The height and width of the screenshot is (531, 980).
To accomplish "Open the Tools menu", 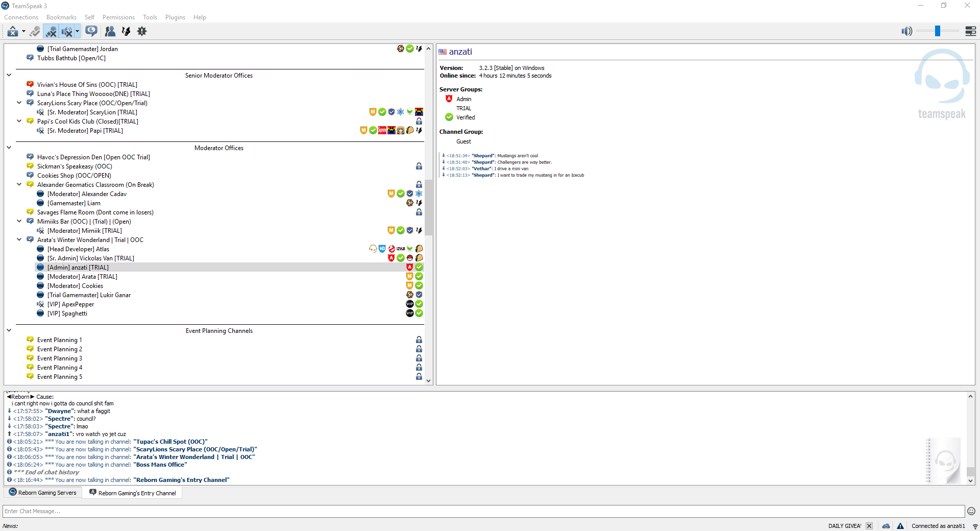I will 150,17.
